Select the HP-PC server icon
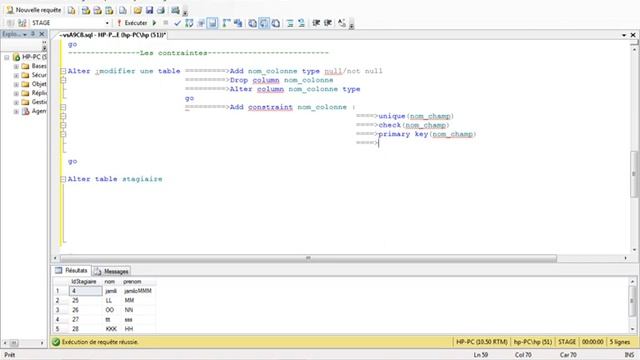 (x=16, y=57)
